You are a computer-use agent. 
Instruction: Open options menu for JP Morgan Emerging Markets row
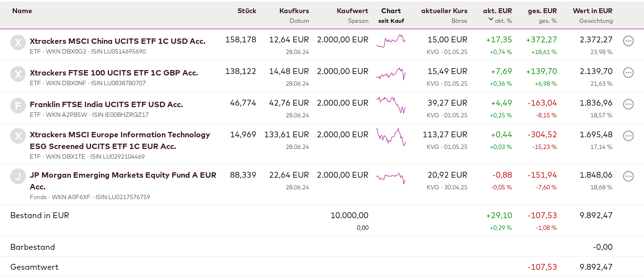628,176
